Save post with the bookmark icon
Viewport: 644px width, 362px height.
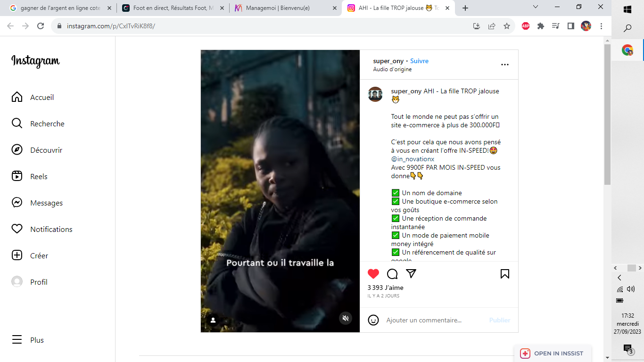[505, 274]
